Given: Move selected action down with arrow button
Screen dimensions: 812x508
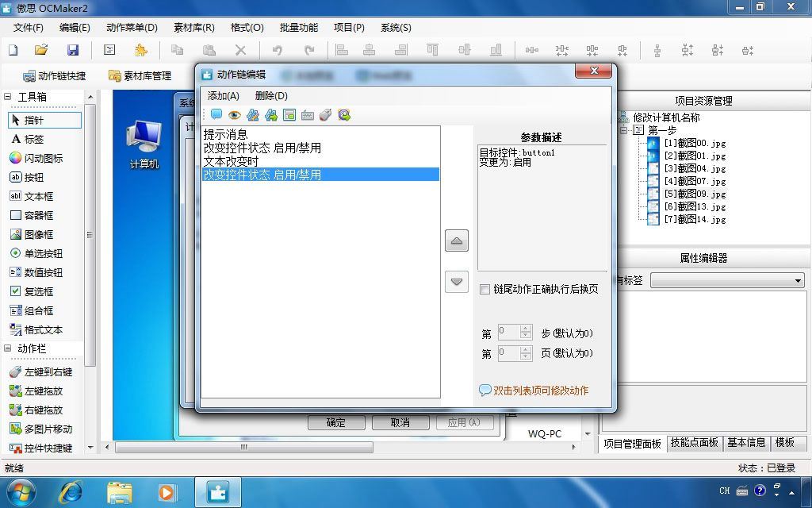Looking at the screenshot, I should [456, 282].
